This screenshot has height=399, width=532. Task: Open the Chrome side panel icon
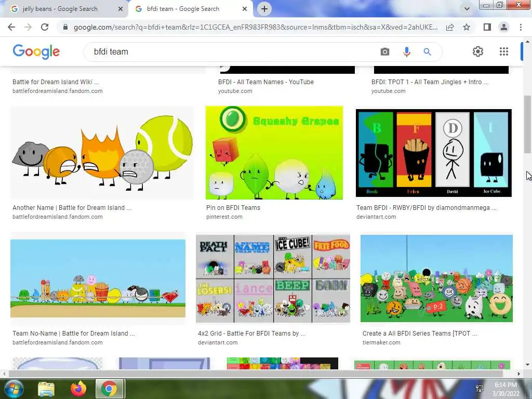[x=487, y=27]
